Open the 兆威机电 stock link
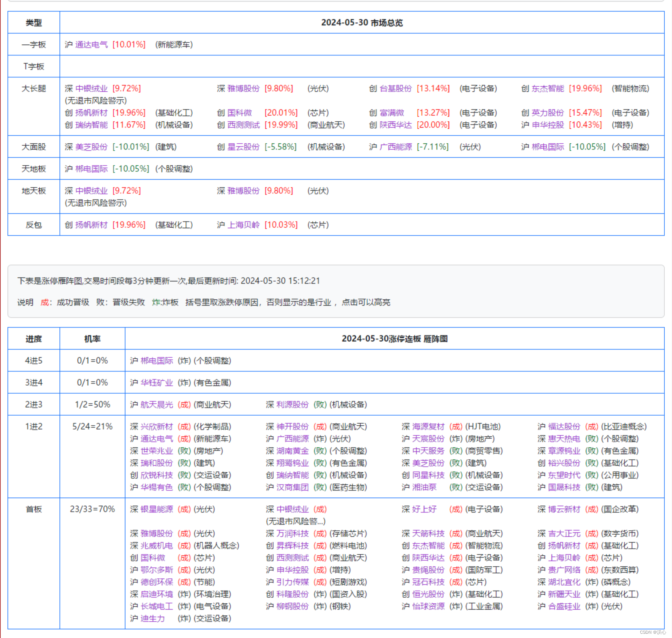This screenshot has width=672, height=638. point(157,546)
